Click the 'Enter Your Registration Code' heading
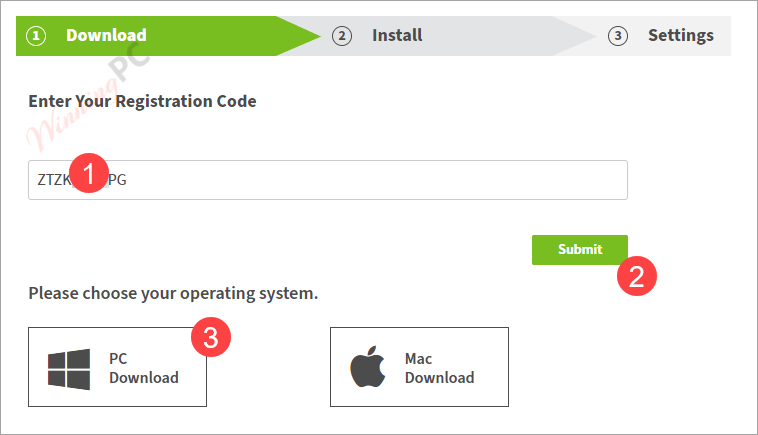 point(142,102)
